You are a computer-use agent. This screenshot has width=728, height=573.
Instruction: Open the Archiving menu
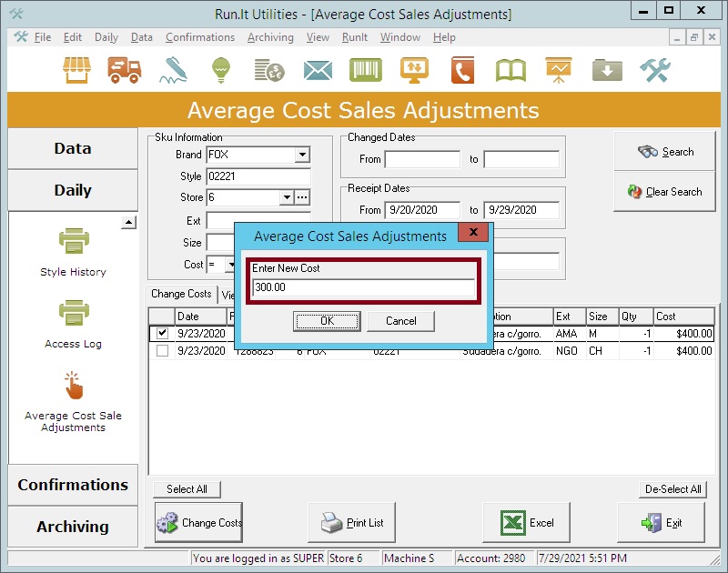click(x=270, y=37)
